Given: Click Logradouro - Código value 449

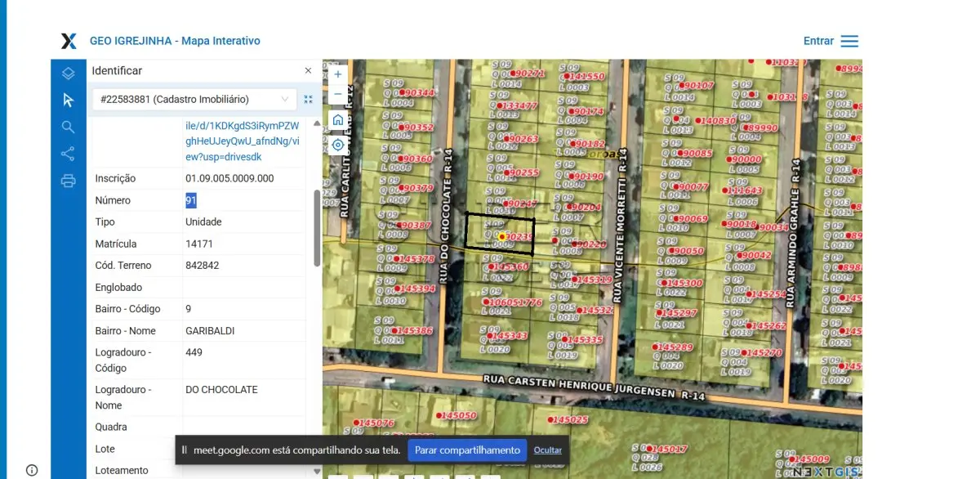Looking at the screenshot, I should pos(194,352).
